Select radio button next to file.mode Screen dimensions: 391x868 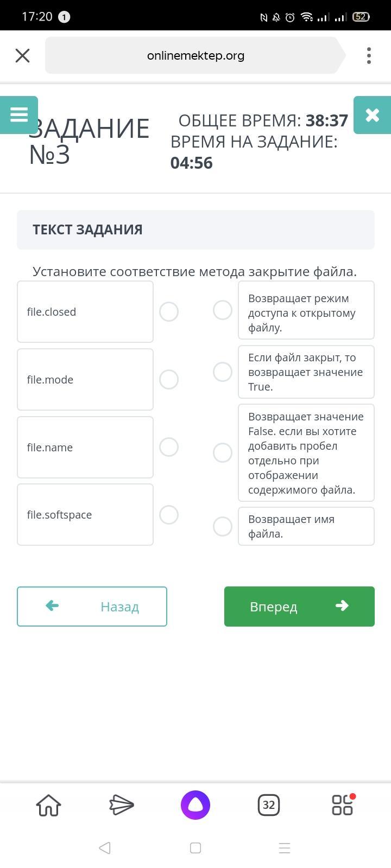169,380
